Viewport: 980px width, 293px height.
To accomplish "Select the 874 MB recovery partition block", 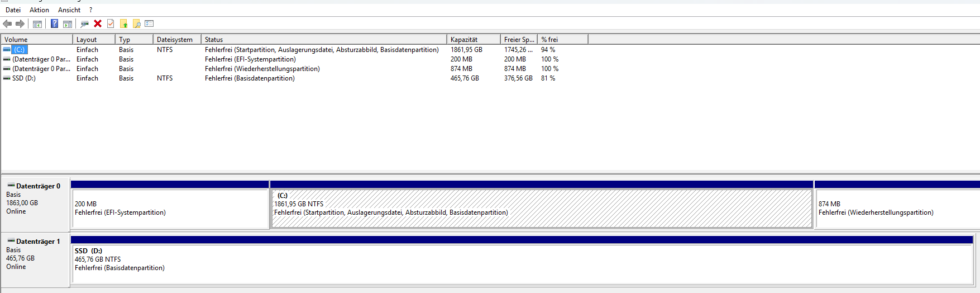I will pyautogui.click(x=897, y=209).
